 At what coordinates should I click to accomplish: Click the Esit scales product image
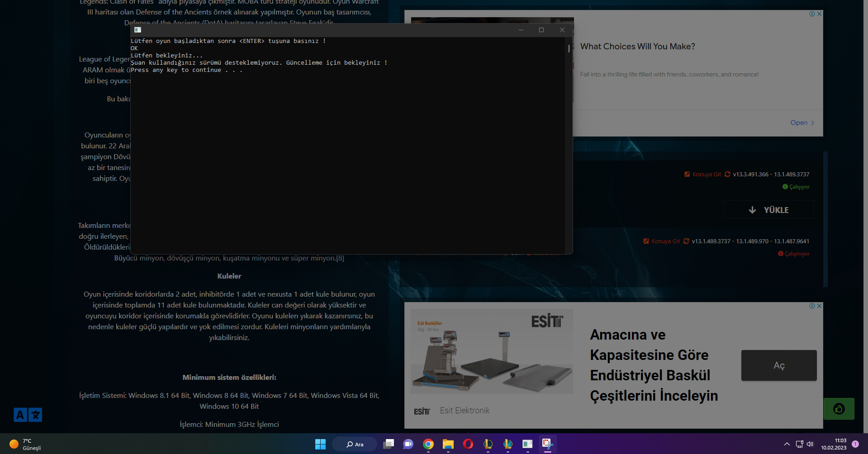pos(492,351)
